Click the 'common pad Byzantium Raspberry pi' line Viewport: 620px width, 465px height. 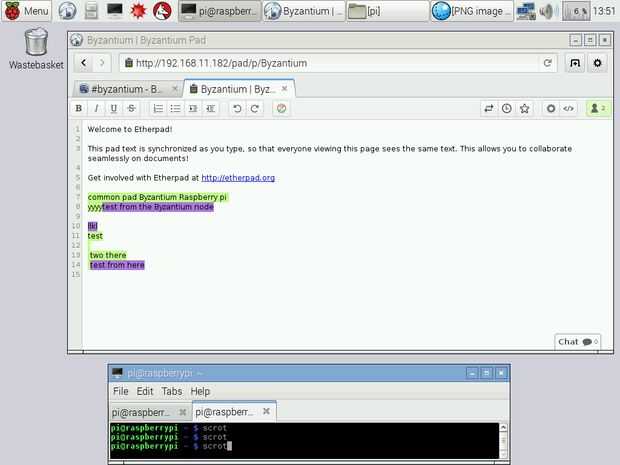coord(157,197)
